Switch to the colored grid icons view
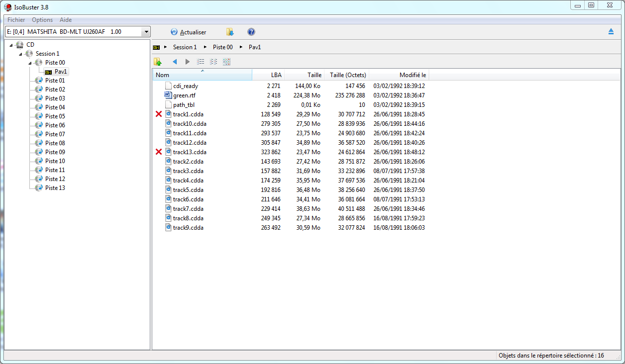 click(226, 62)
